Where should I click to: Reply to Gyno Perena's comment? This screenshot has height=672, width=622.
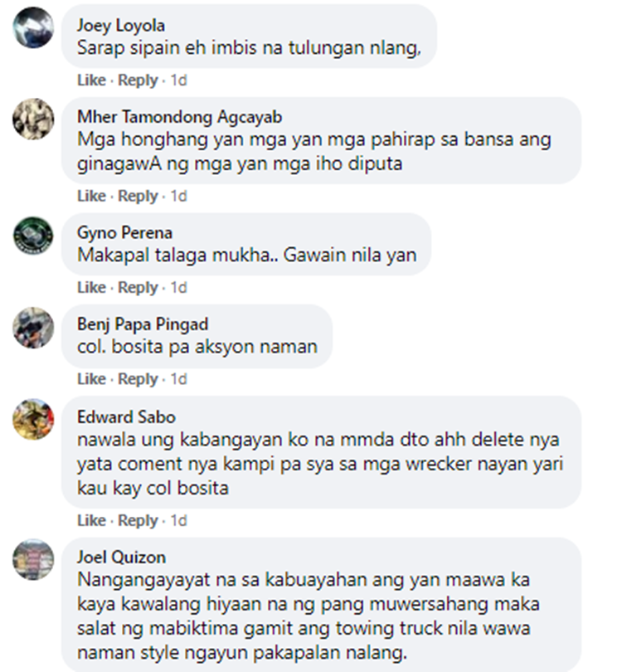(138, 287)
